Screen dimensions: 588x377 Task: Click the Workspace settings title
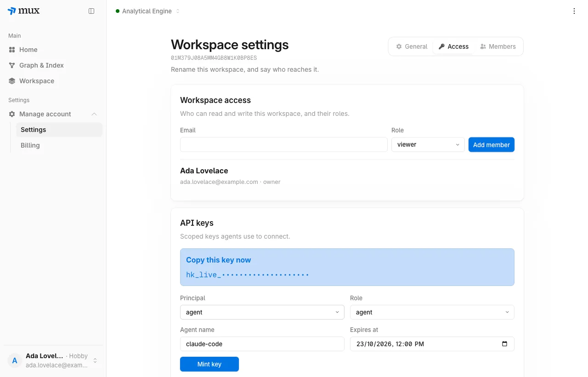[230, 45]
